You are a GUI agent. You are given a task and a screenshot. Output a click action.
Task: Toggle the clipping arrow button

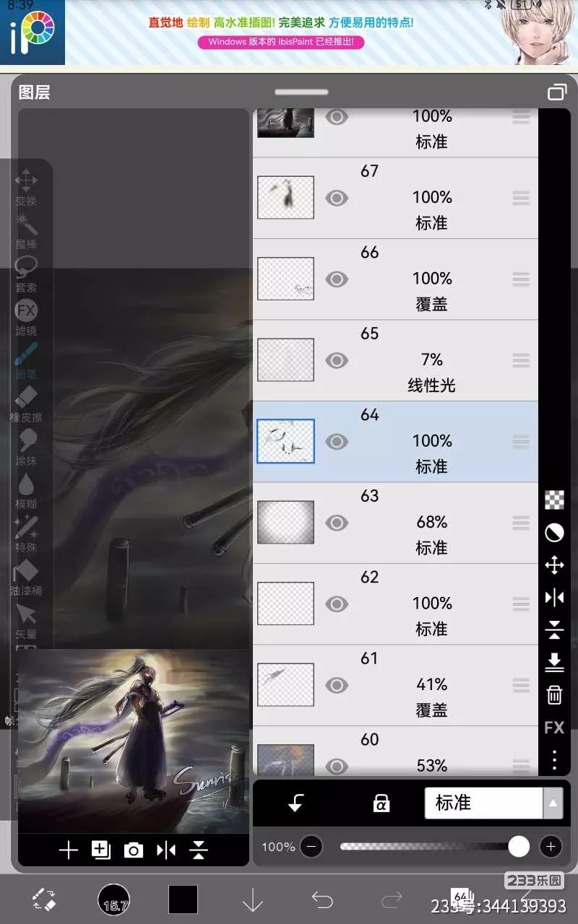[x=295, y=803]
